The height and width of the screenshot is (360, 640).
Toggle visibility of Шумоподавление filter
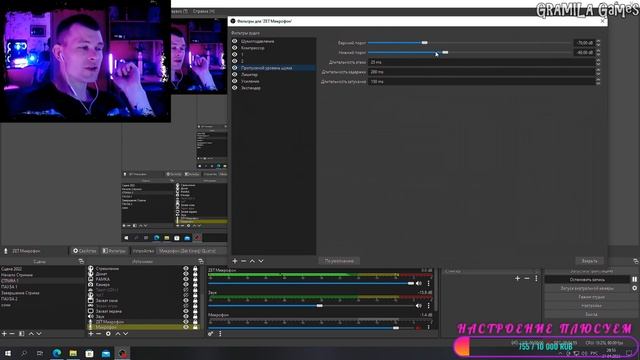pyautogui.click(x=235, y=41)
